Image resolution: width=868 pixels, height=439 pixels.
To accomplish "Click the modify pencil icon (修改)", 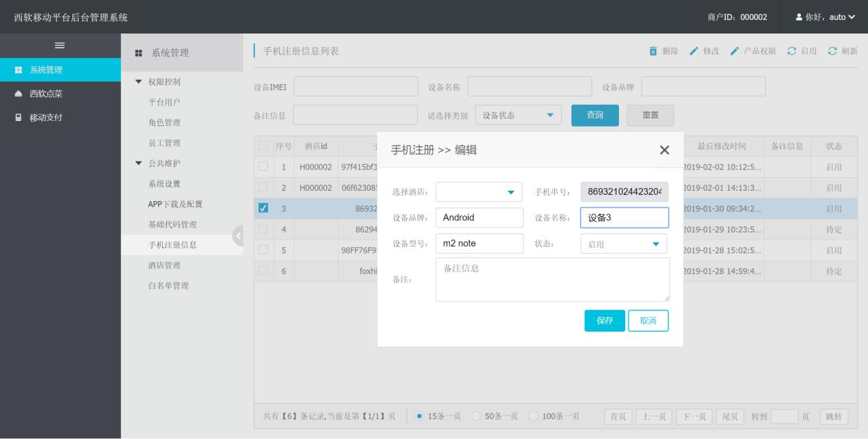I will 694,52.
